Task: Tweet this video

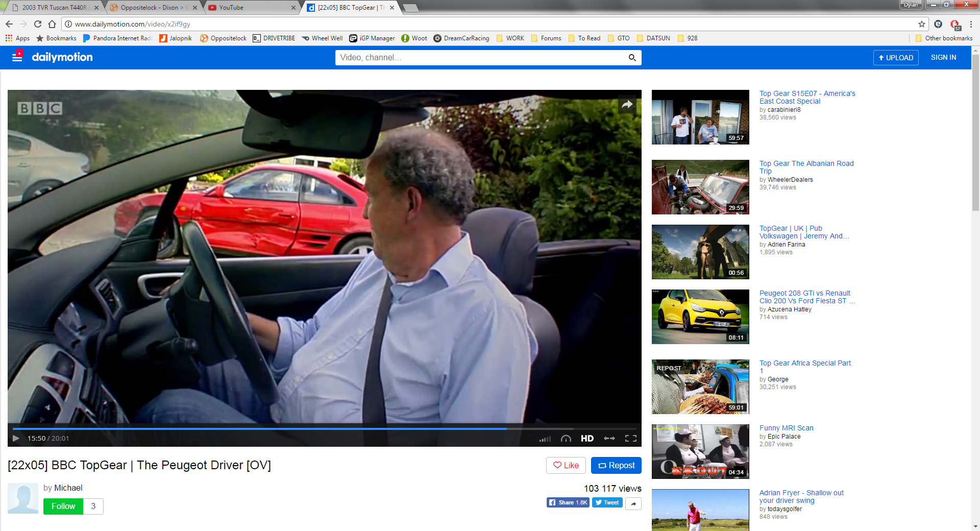Action: [607, 502]
